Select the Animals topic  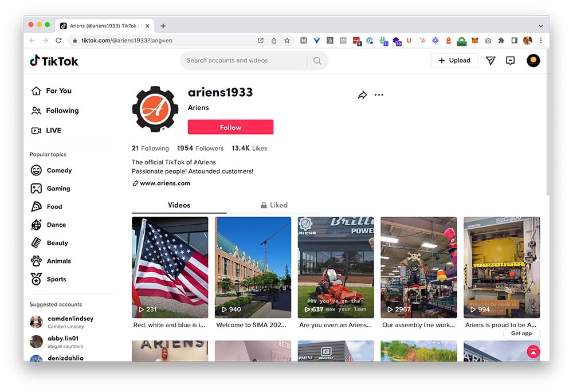click(51, 261)
